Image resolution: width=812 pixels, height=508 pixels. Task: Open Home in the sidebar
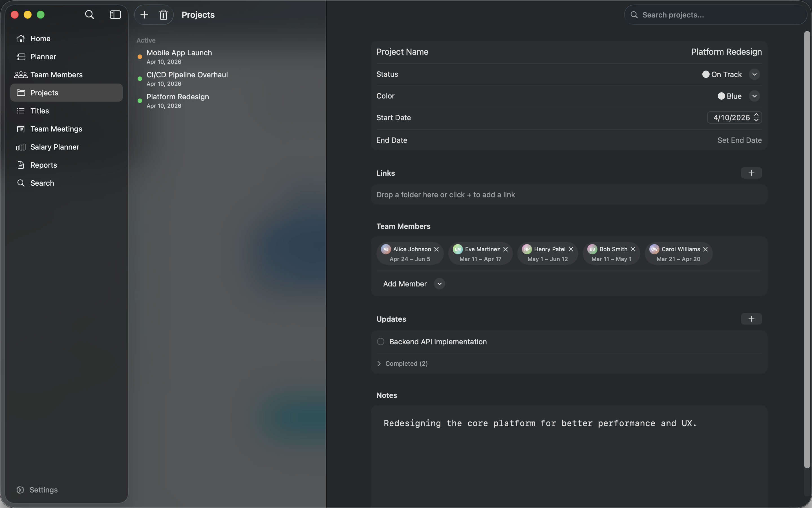(x=67, y=39)
